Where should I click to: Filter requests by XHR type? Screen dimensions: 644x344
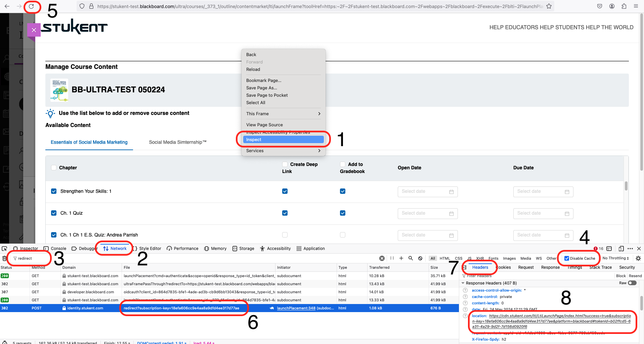480,258
